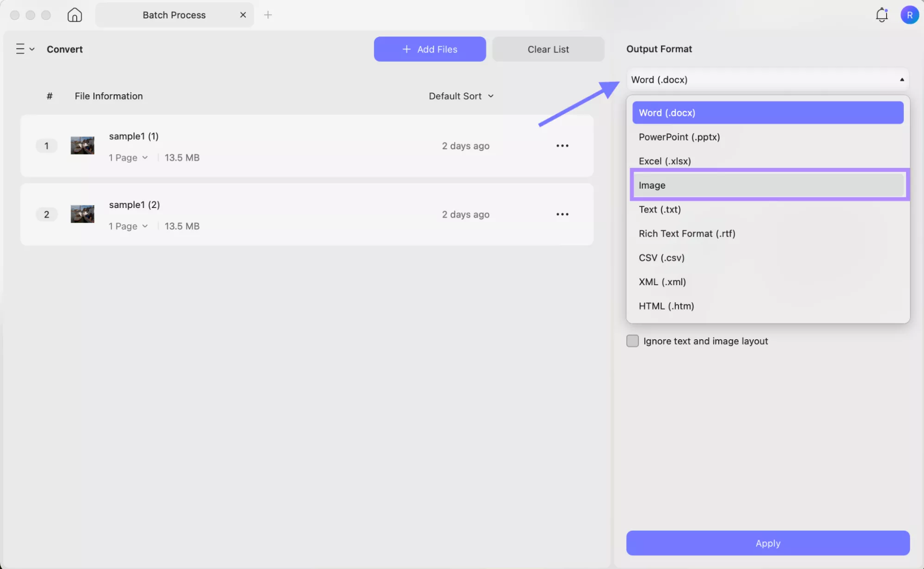Choose Image from the format list
The width and height of the screenshot is (924, 569).
click(x=767, y=185)
